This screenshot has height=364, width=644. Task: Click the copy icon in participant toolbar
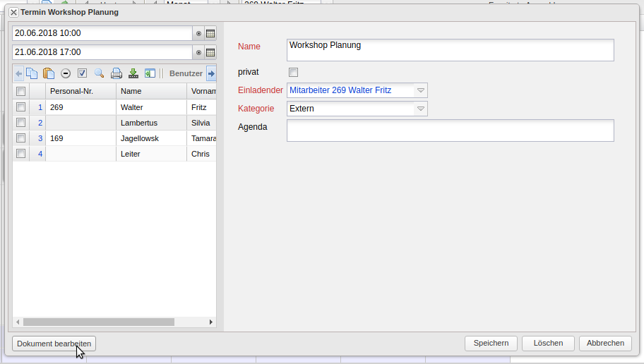click(32, 73)
